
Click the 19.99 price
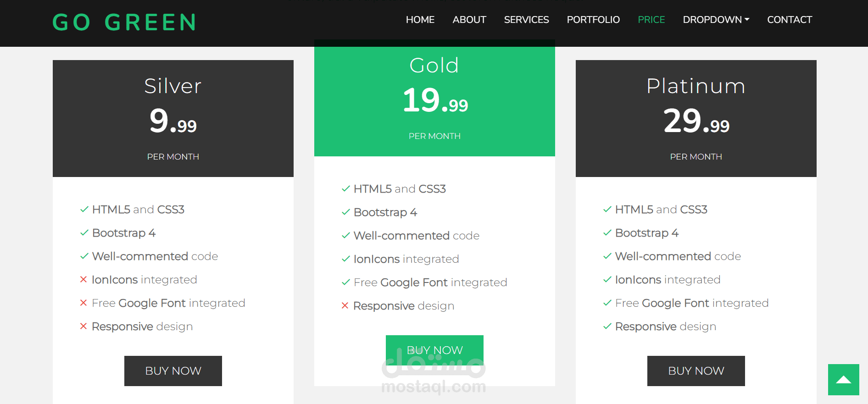click(x=435, y=100)
